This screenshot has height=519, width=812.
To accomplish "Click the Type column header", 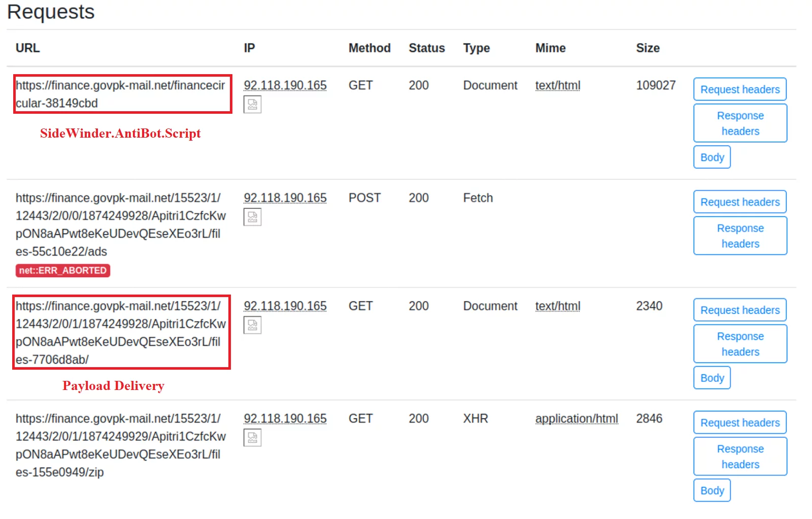I will pos(477,48).
